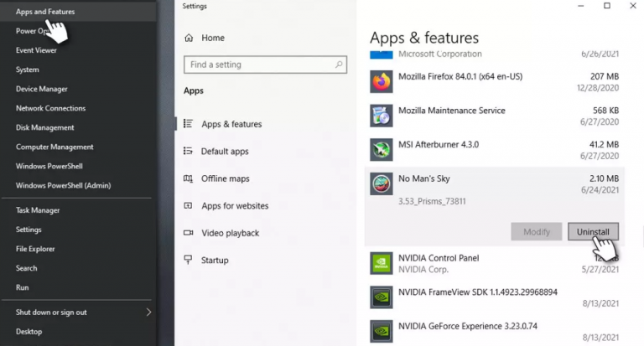Minimize the Settings window
This screenshot has height=346, width=644.
[581, 6]
